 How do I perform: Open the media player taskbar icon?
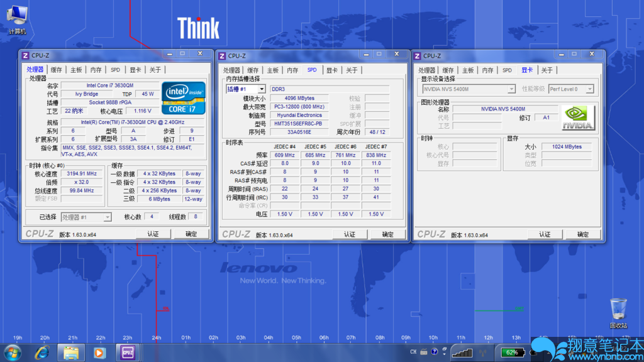(x=99, y=353)
